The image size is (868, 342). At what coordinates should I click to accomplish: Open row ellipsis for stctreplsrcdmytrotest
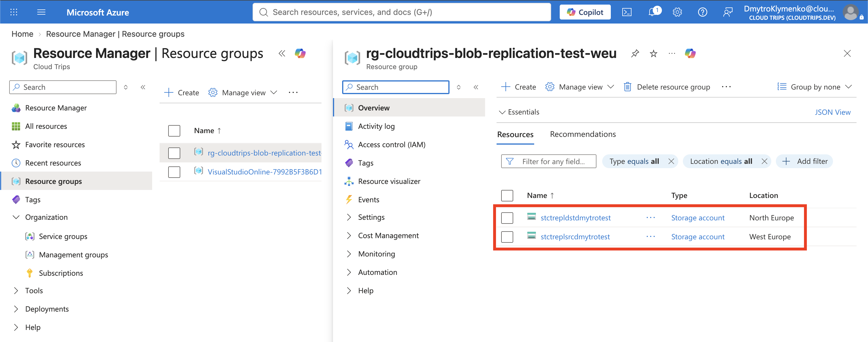[651, 236]
